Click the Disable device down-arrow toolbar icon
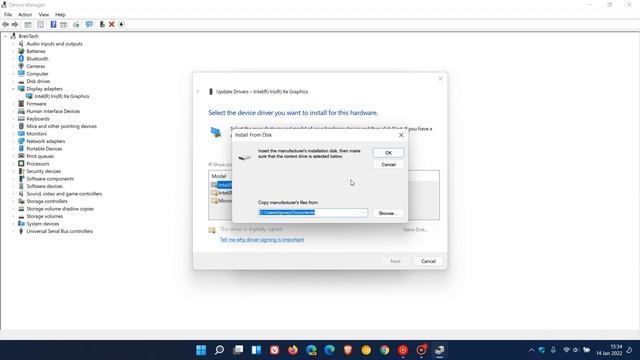 point(121,24)
